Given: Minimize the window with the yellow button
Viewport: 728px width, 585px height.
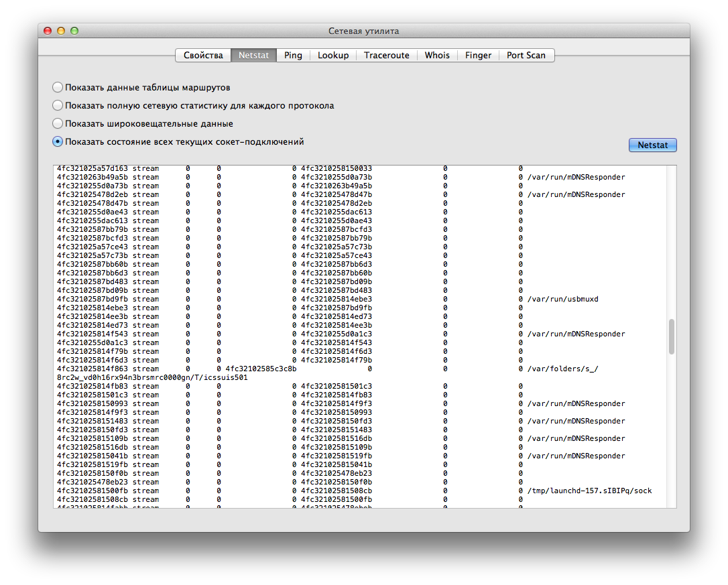Looking at the screenshot, I should [61, 31].
